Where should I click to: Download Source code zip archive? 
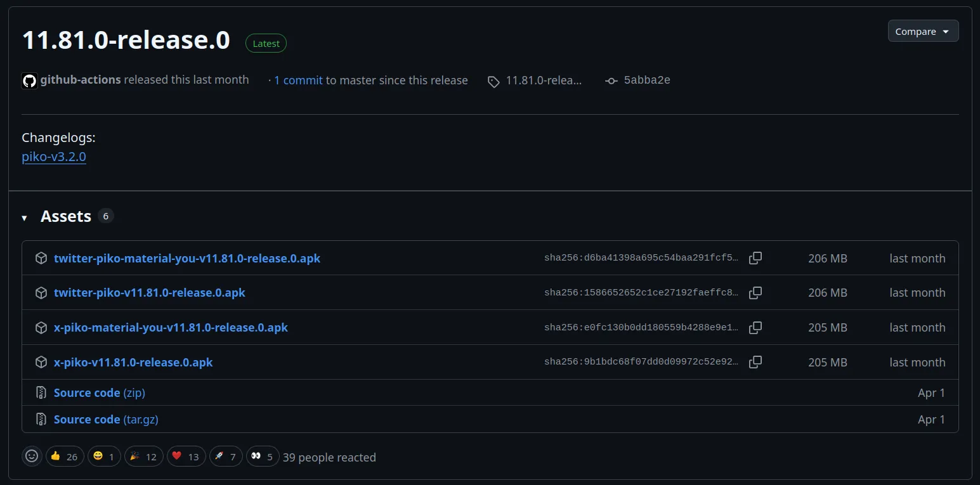pos(100,392)
